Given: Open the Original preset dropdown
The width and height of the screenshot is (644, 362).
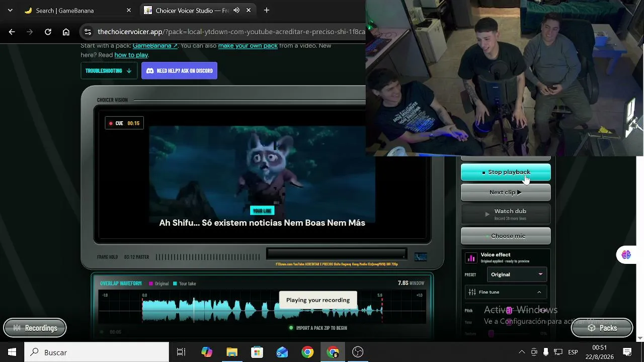Looking at the screenshot, I should click(x=517, y=275).
